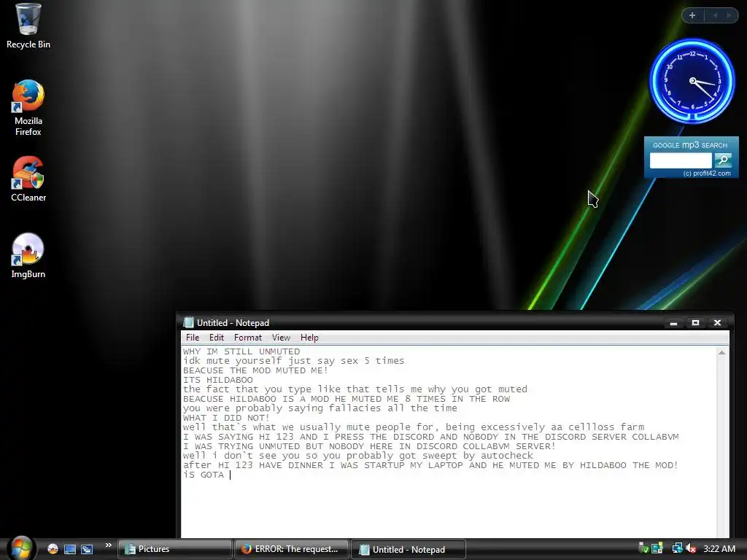
Task: Switch to the Pictures taskbar window
Action: point(174,549)
